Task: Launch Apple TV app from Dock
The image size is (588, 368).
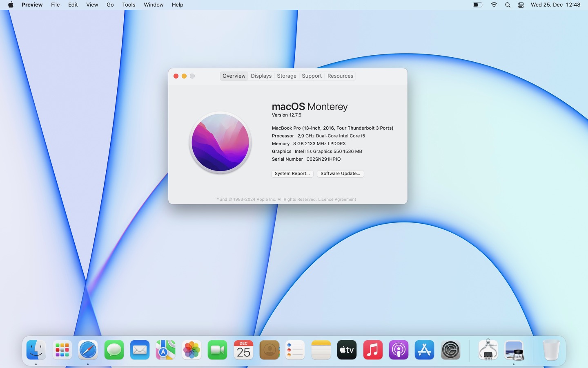Action: (347, 350)
